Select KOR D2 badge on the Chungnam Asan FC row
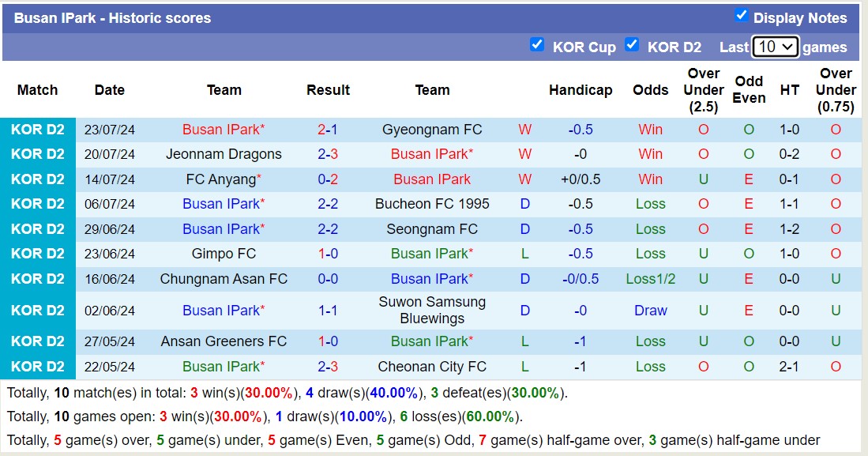 pos(37,278)
